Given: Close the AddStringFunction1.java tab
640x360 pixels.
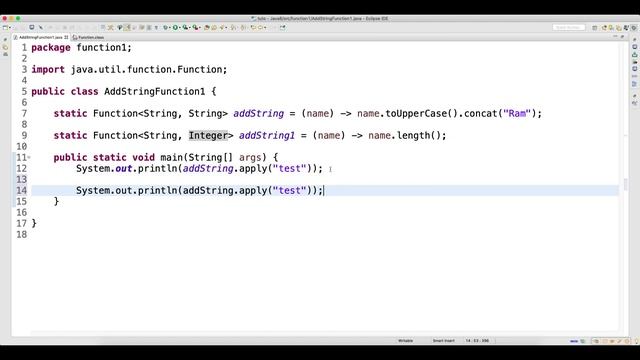Looking at the screenshot, I should pyautogui.click(x=66, y=37).
